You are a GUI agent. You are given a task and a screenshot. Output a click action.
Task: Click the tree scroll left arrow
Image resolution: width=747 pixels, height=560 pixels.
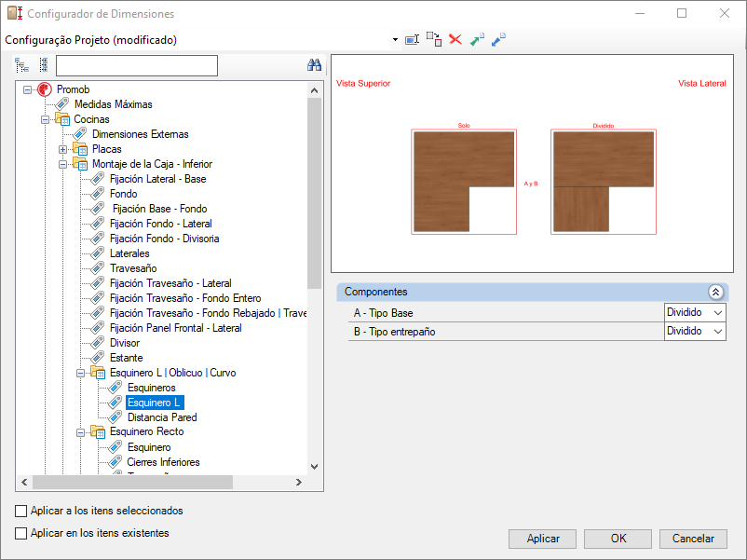pos(24,482)
